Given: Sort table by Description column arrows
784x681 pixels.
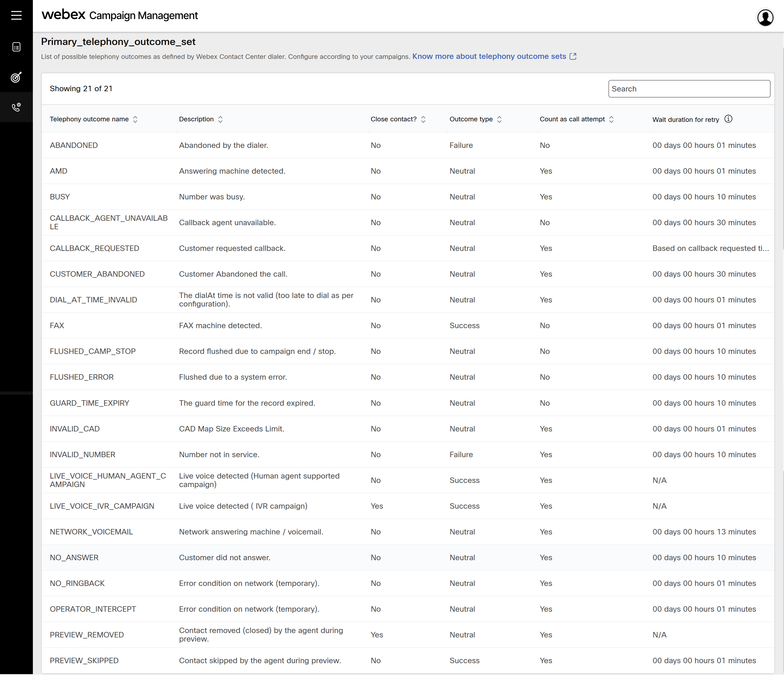Looking at the screenshot, I should [x=220, y=119].
